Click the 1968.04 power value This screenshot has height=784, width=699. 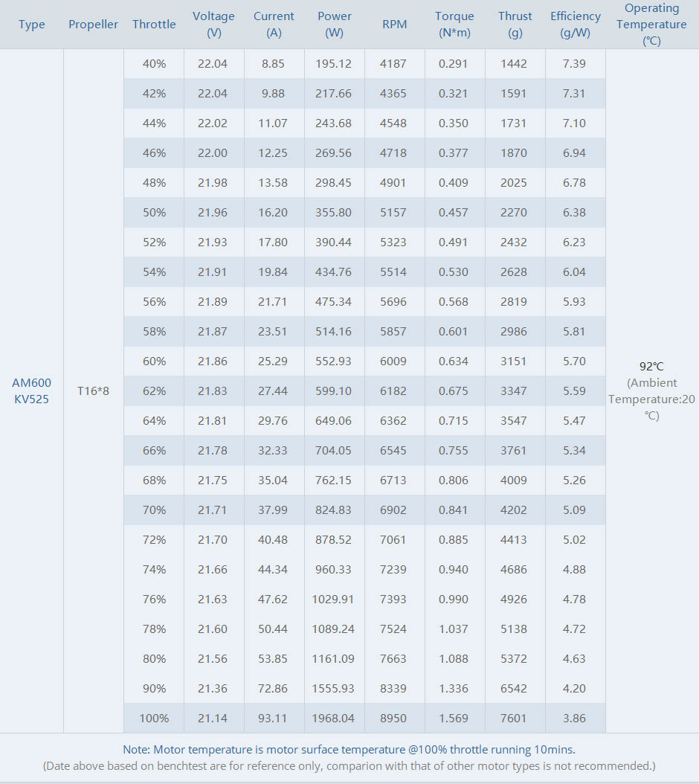click(333, 719)
